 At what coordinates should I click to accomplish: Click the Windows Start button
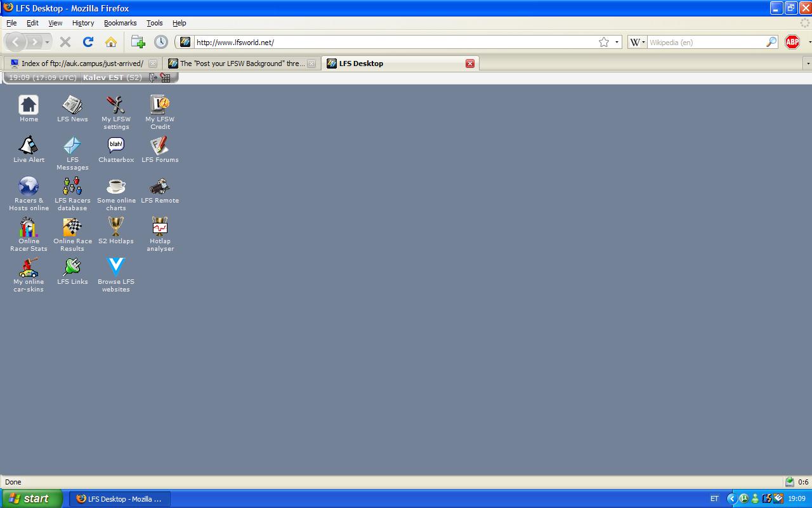pos(32,498)
